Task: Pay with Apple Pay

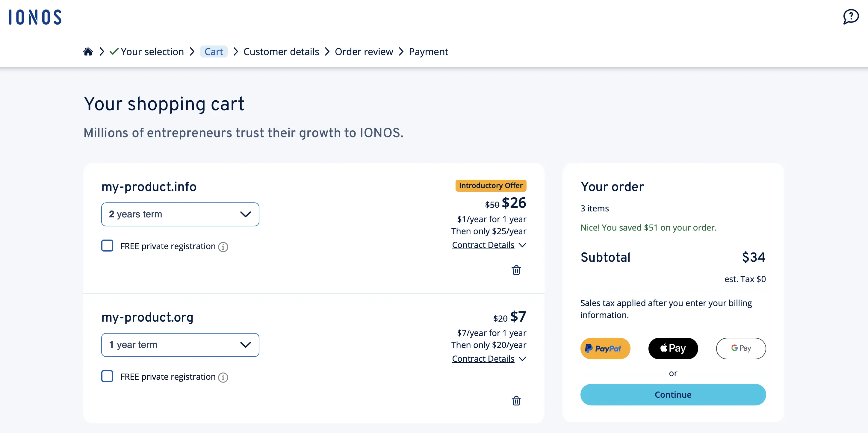Action: 673,349
